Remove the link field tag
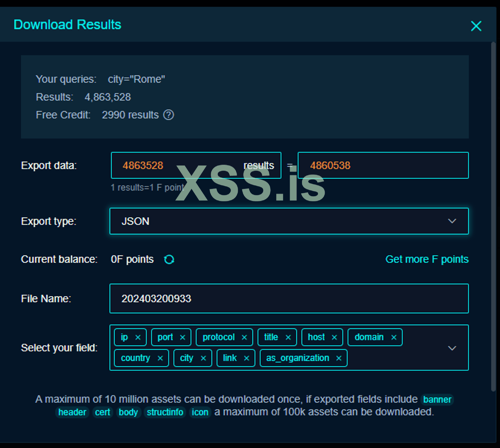Viewport: 500px width, 448px height. (x=246, y=358)
